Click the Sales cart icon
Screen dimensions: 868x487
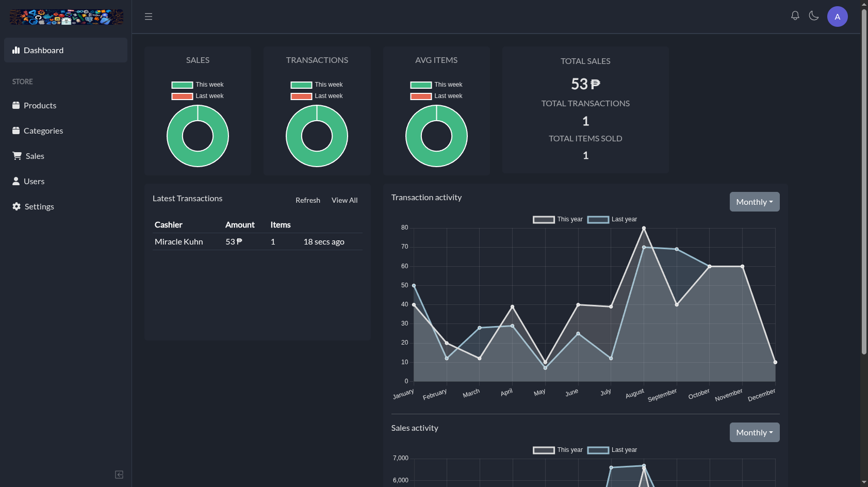tap(17, 156)
